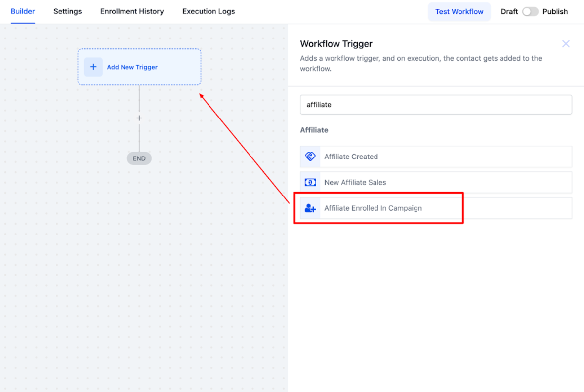Open the Enrollment History tab
584x392 pixels.
[x=132, y=11]
